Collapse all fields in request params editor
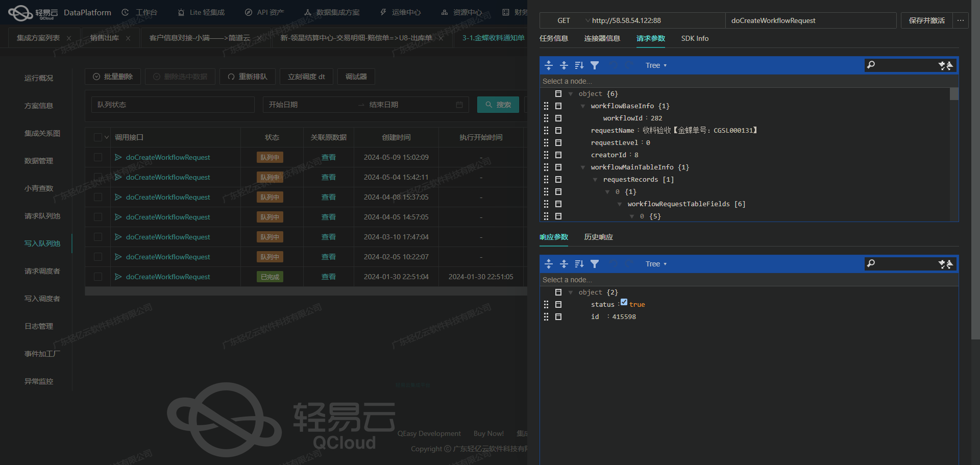The image size is (980, 465). (x=564, y=65)
